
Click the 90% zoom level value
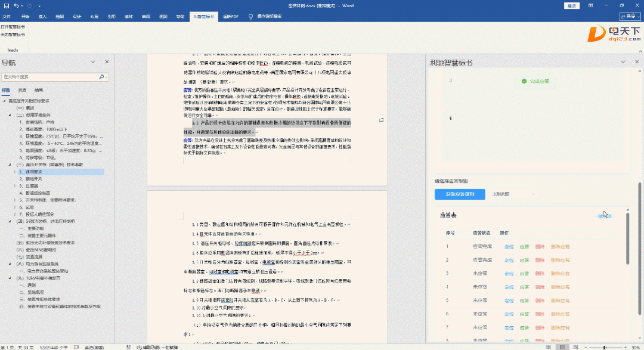coord(636,348)
